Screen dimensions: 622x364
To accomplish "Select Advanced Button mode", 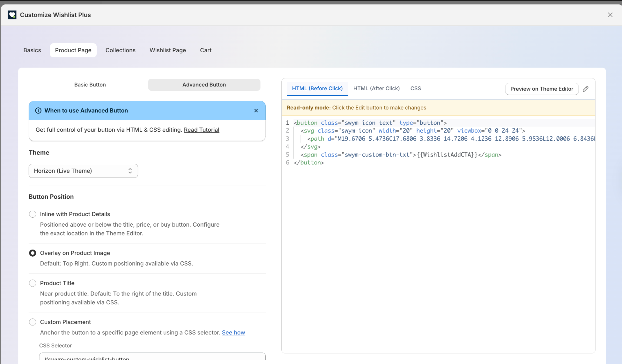I will click(204, 85).
